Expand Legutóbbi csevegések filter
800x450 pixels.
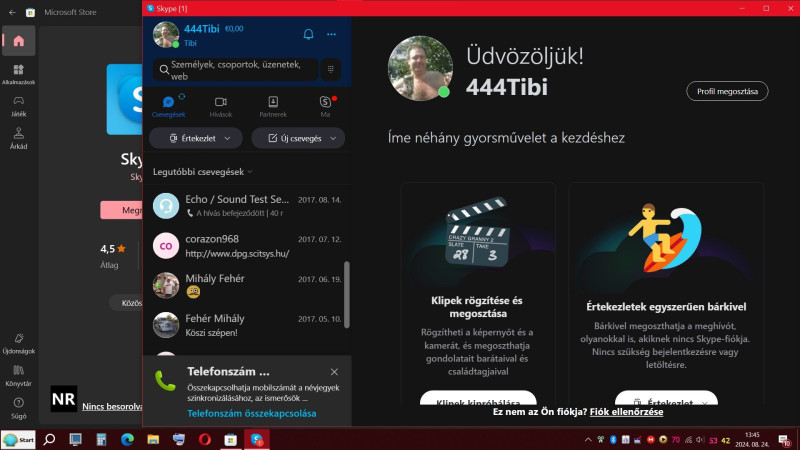203,172
